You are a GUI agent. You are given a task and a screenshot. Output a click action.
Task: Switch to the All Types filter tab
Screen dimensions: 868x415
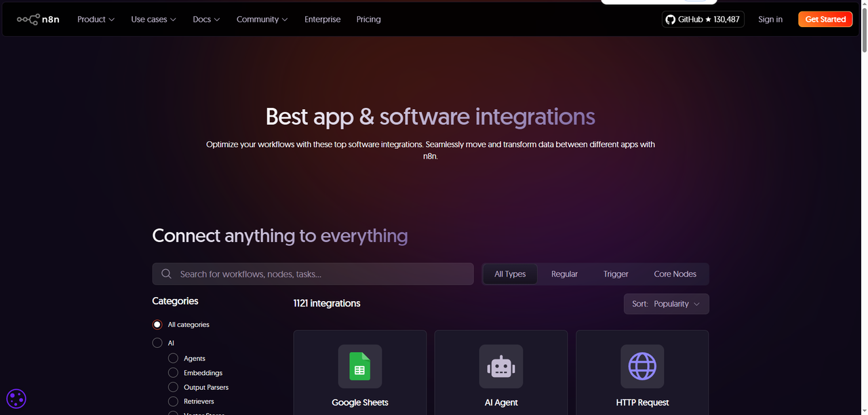click(510, 274)
